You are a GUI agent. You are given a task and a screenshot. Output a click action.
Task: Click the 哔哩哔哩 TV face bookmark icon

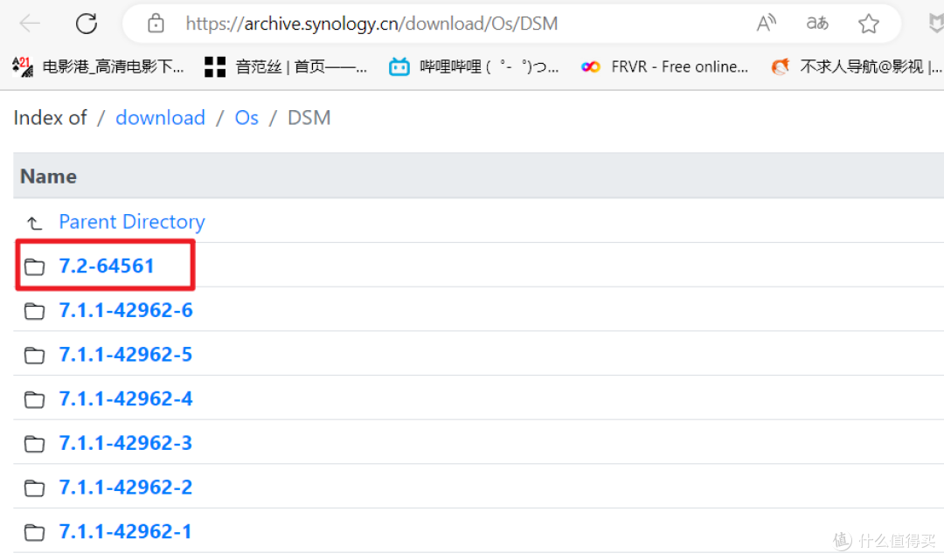pos(399,66)
